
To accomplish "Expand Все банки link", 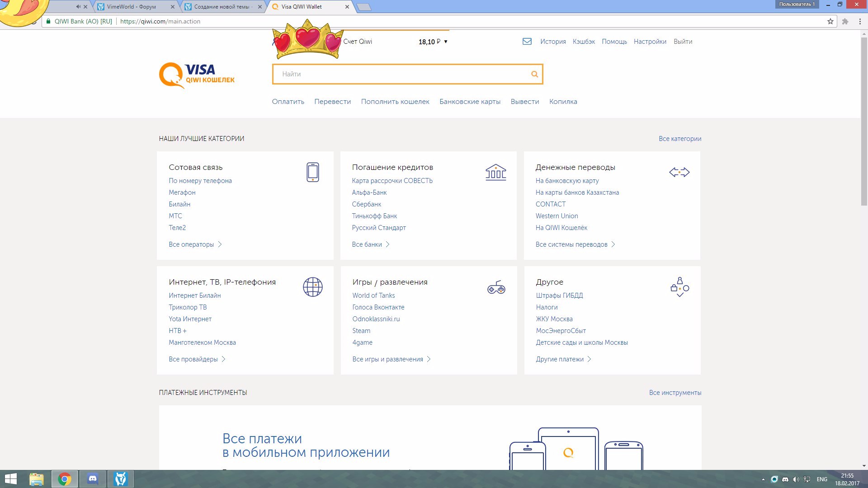I will (371, 244).
